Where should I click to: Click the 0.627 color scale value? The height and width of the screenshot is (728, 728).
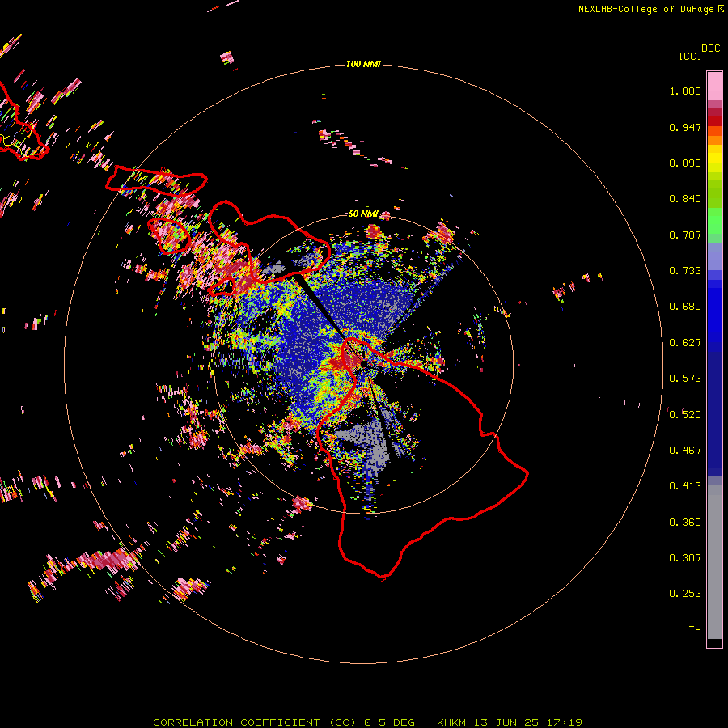tap(685, 343)
